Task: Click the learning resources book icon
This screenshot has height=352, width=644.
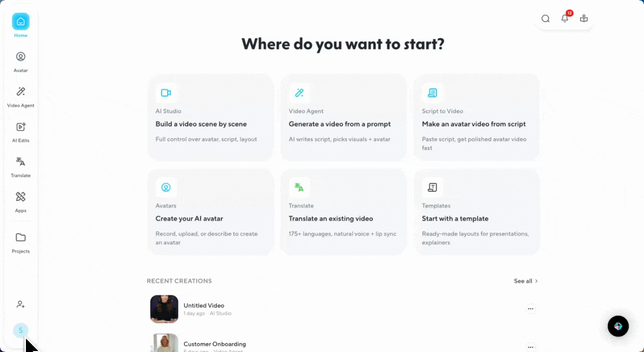Action: tap(584, 19)
